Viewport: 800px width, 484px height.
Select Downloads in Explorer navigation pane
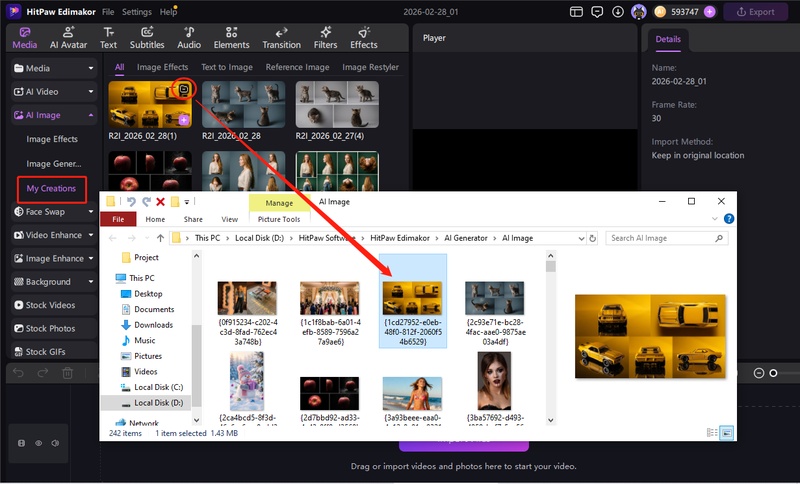pos(147,325)
